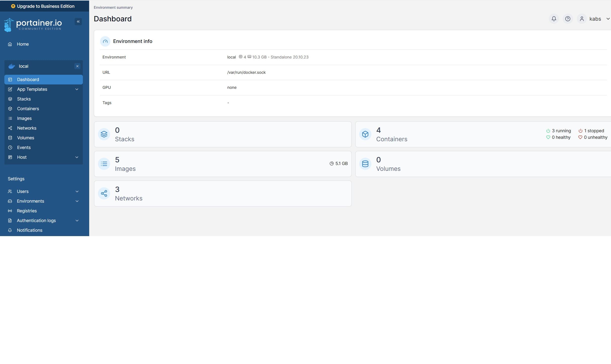Image resolution: width=611 pixels, height=364 pixels.
Task: Open the kabs user dropdown arrow
Action: pyautogui.click(x=608, y=19)
